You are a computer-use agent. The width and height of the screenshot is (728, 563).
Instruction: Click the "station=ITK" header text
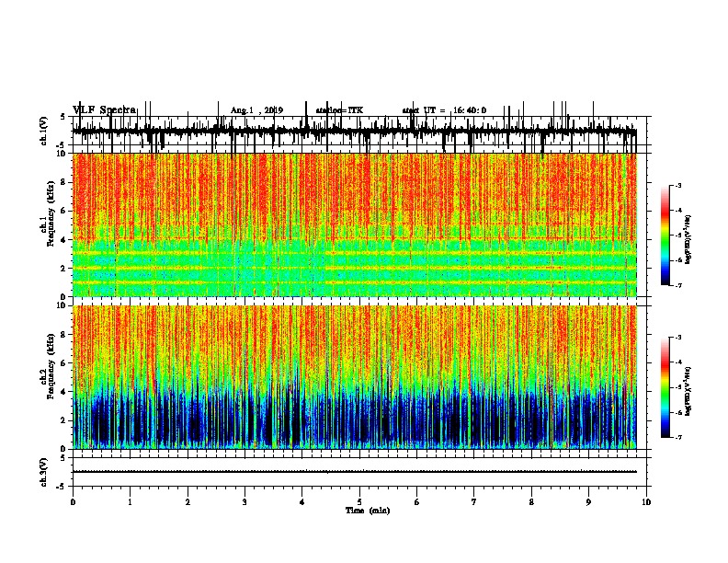339,110
